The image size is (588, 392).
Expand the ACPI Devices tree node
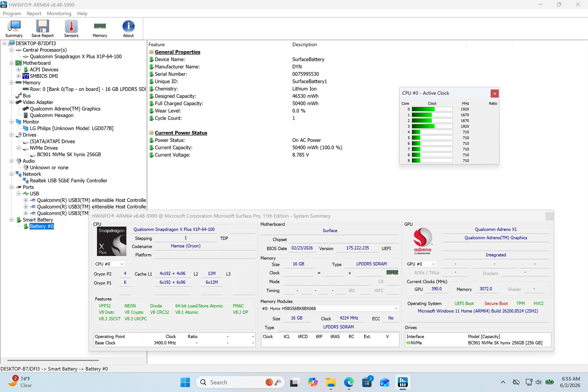[19, 69]
